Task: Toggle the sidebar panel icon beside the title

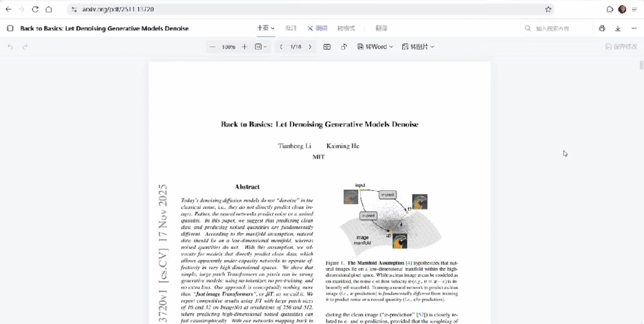Action: pyautogui.click(x=10, y=28)
